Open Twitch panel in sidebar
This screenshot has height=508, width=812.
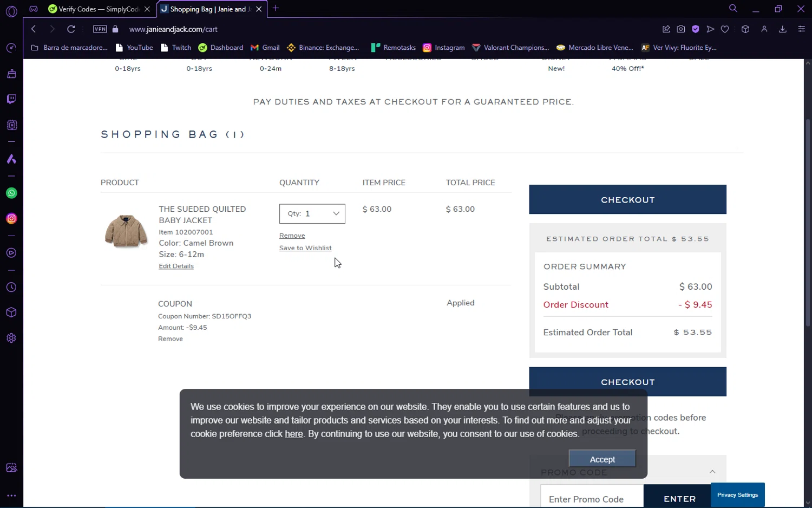point(11,99)
